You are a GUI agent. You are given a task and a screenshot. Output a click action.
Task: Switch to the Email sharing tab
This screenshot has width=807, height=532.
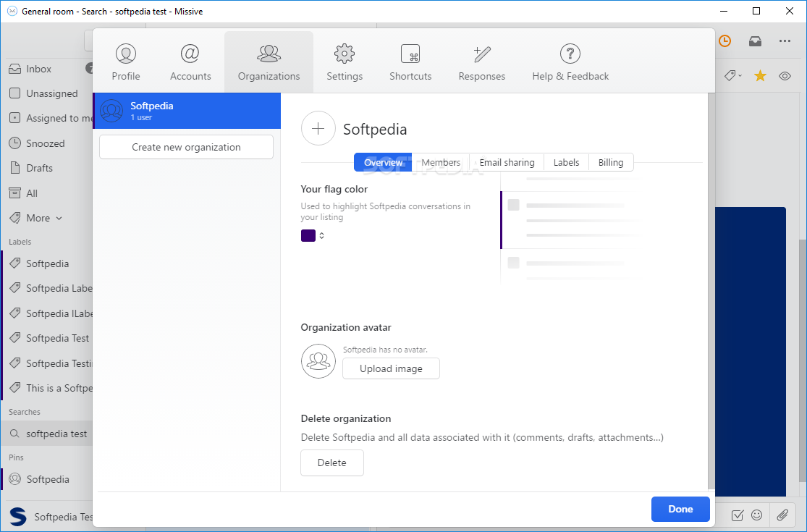pyautogui.click(x=507, y=163)
